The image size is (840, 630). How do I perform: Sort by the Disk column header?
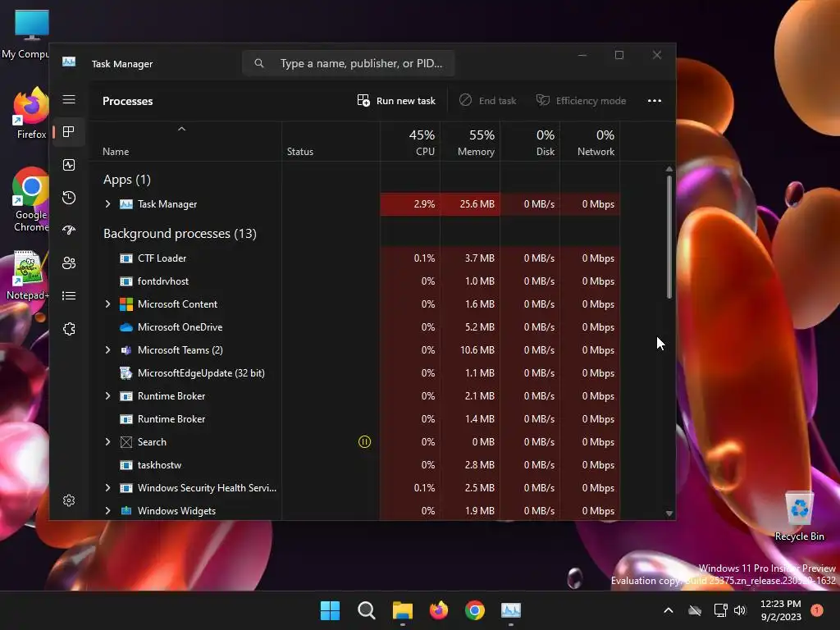(x=530, y=142)
